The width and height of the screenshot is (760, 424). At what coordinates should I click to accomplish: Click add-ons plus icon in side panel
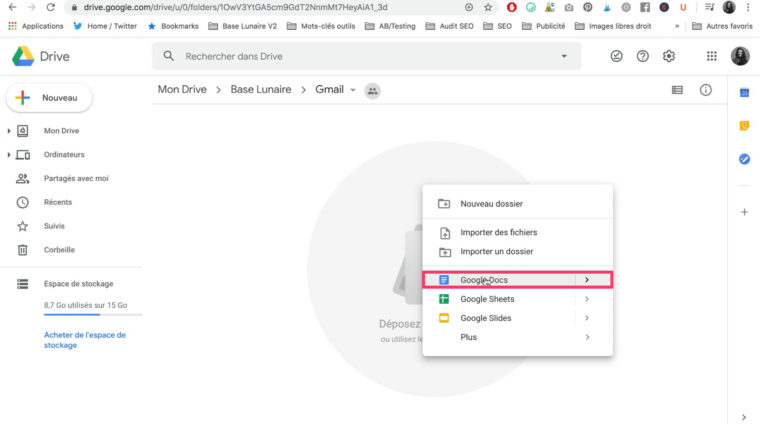coord(744,212)
